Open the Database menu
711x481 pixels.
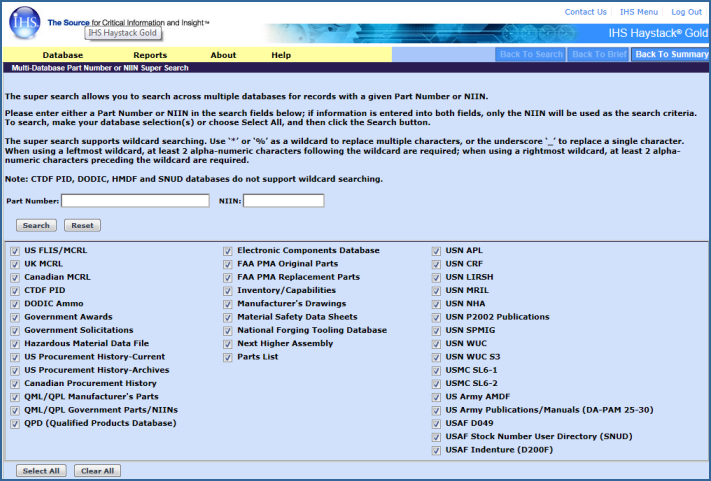point(63,55)
